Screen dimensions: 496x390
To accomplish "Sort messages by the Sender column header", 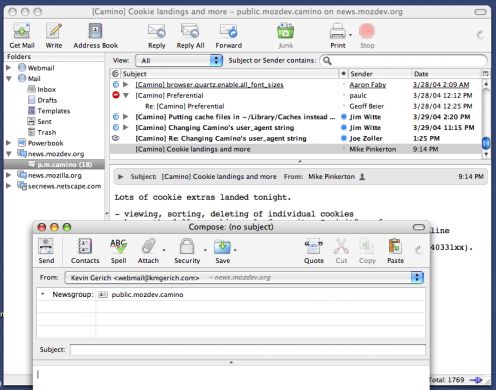I will click(379, 74).
